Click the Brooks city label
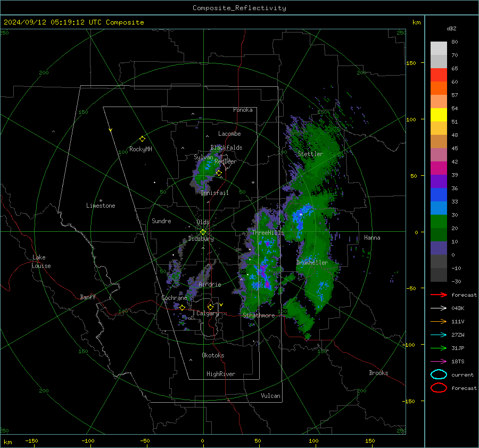 point(378,373)
